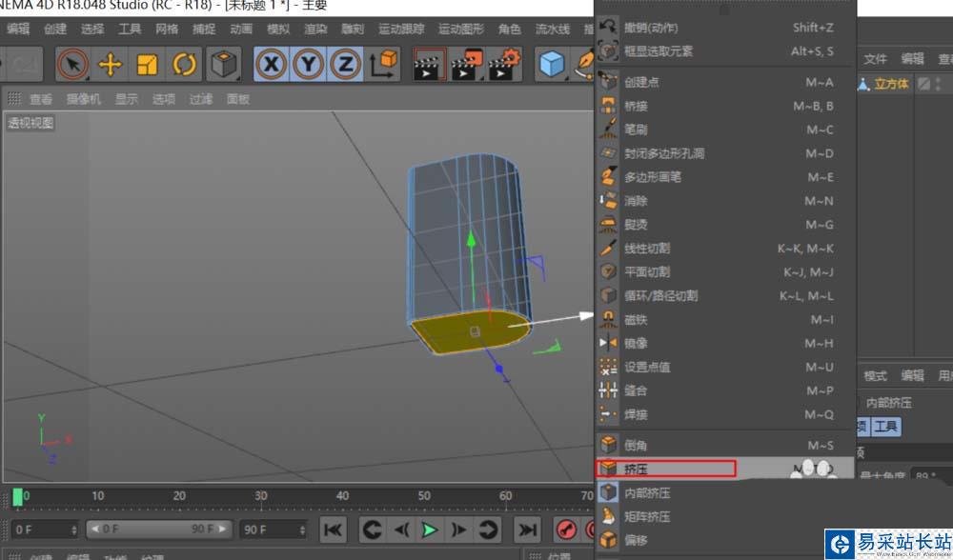Image resolution: width=953 pixels, height=560 pixels.
Task: Select the Scale tool in toolbar
Action: tap(147, 65)
